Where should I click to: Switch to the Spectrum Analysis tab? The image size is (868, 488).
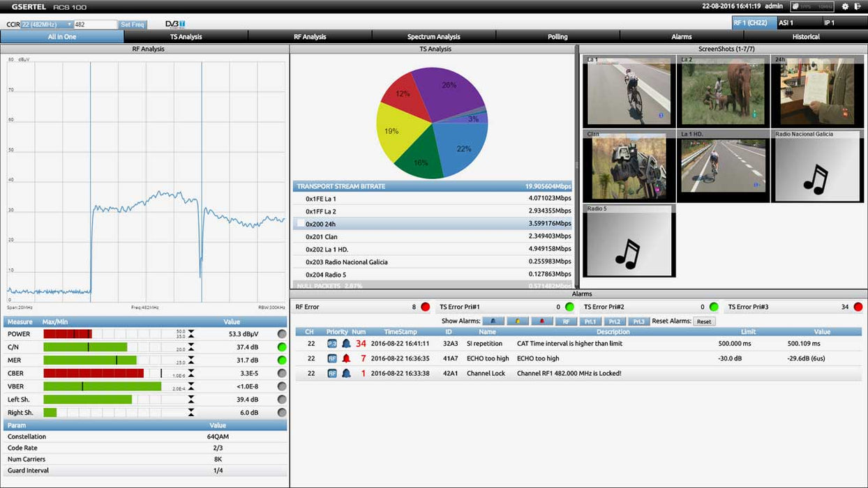pyautogui.click(x=433, y=36)
